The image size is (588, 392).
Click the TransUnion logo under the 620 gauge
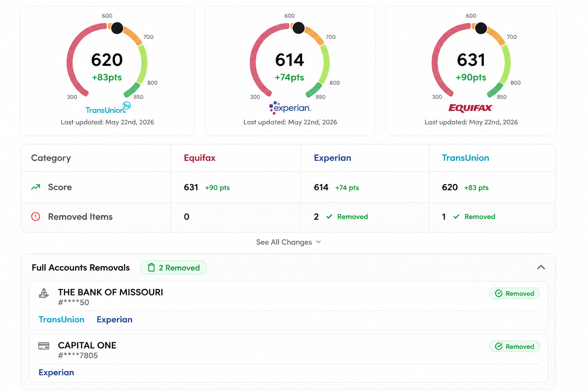(108, 108)
